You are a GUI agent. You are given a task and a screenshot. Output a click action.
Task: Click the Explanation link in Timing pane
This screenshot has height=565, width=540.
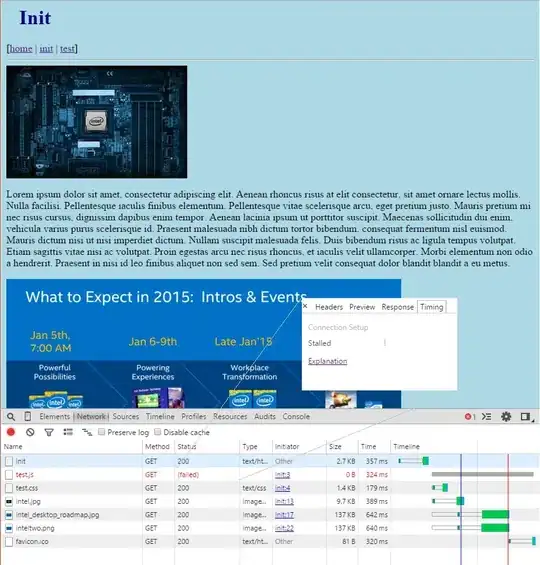(327, 361)
